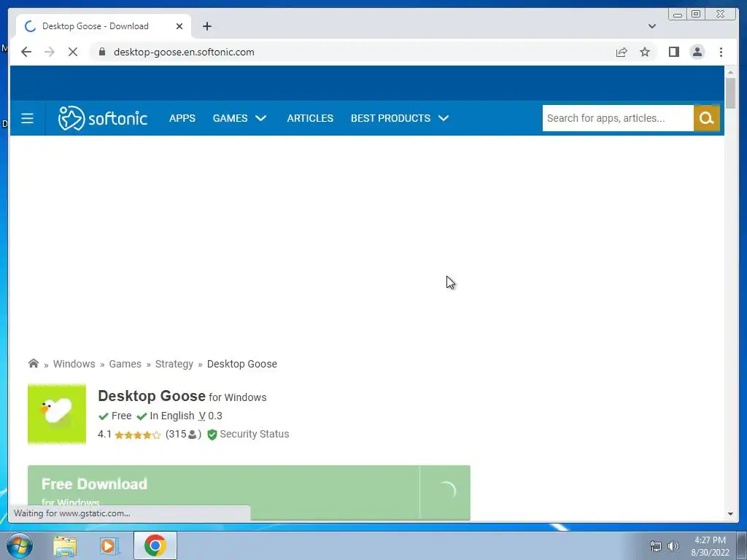Click the Desktop Goose app icon thumbnail

click(x=57, y=414)
